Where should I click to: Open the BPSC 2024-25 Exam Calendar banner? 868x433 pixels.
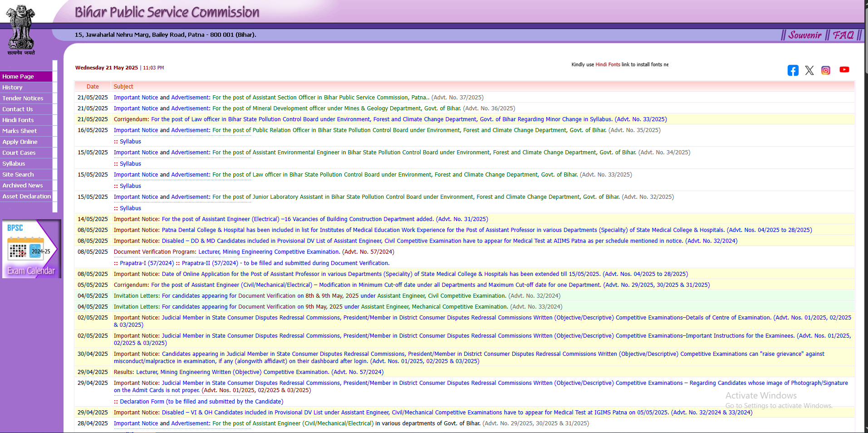click(31, 249)
